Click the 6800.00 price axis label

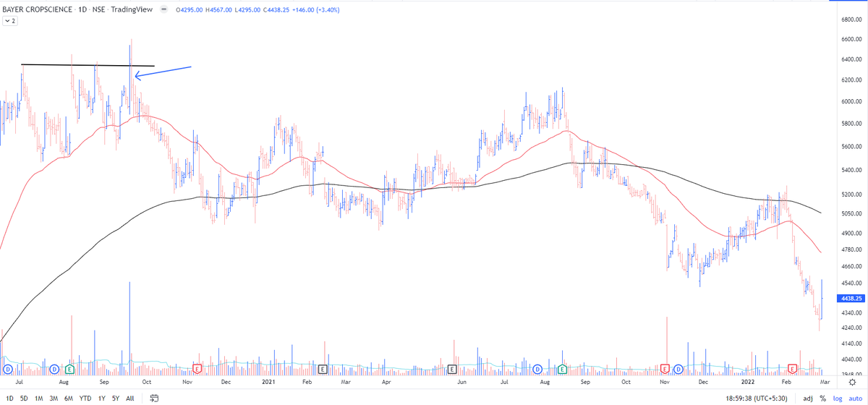852,20
